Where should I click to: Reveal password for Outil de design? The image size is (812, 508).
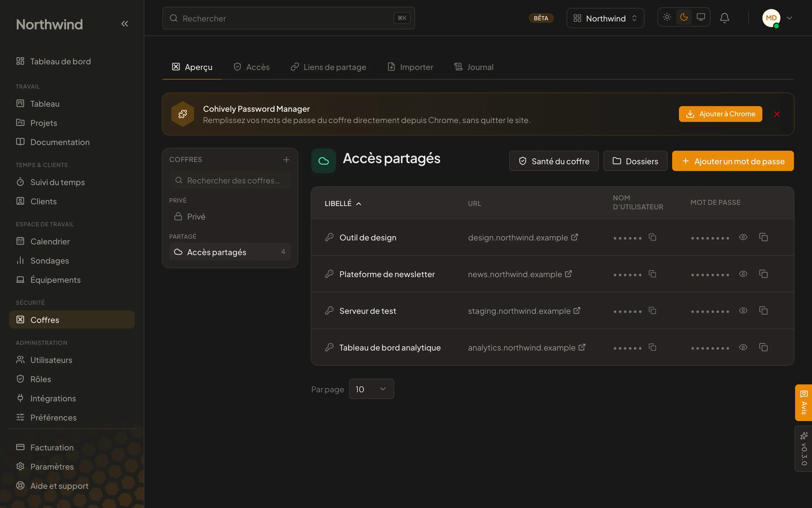(743, 238)
